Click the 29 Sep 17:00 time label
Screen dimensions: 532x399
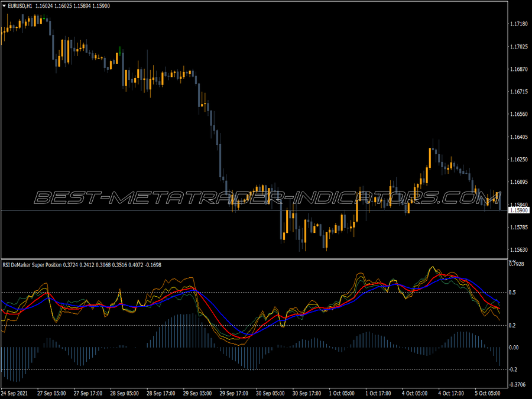[233, 393]
